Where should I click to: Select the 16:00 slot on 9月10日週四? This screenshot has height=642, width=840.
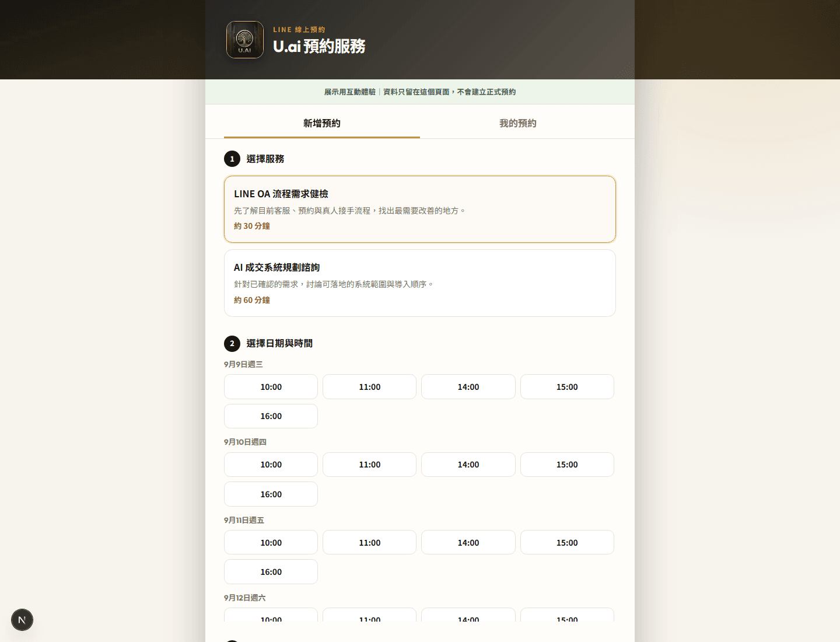(x=271, y=494)
